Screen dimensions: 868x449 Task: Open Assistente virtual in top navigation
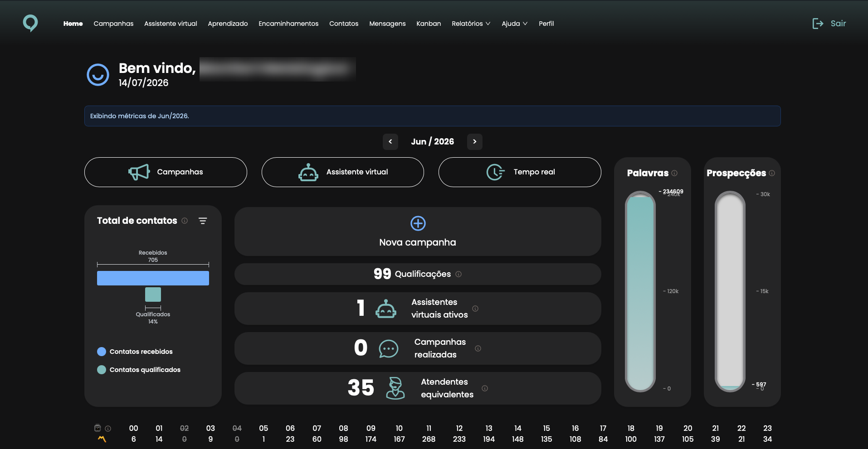pos(171,24)
